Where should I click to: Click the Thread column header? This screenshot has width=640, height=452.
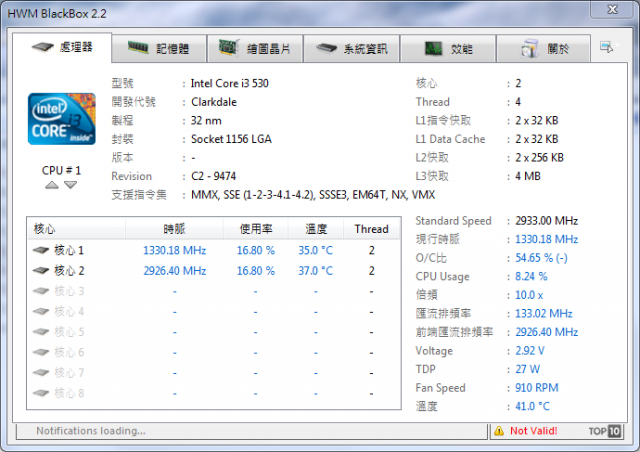(x=371, y=229)
